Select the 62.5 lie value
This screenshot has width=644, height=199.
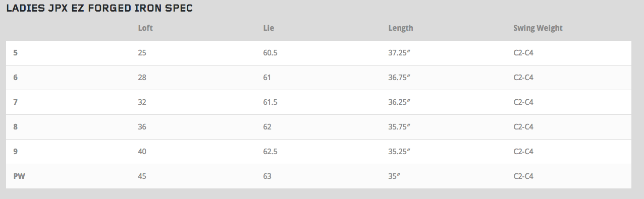(270, 151)
